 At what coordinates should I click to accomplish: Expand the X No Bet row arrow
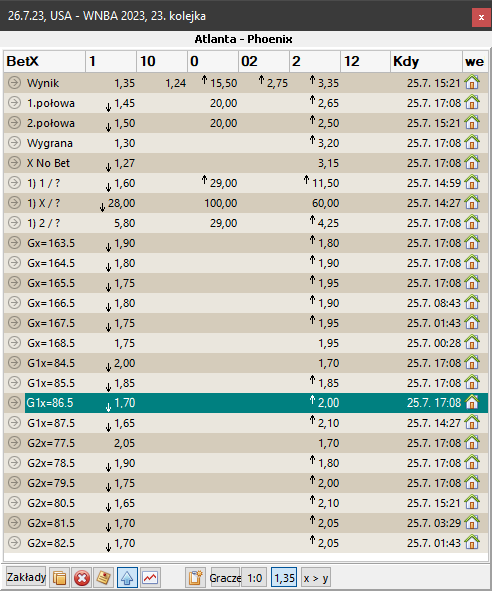[x=14, y=162]
